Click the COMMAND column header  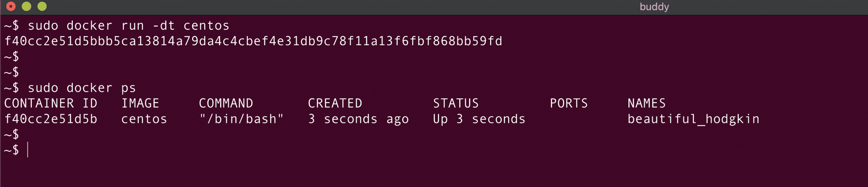point(226,103)
